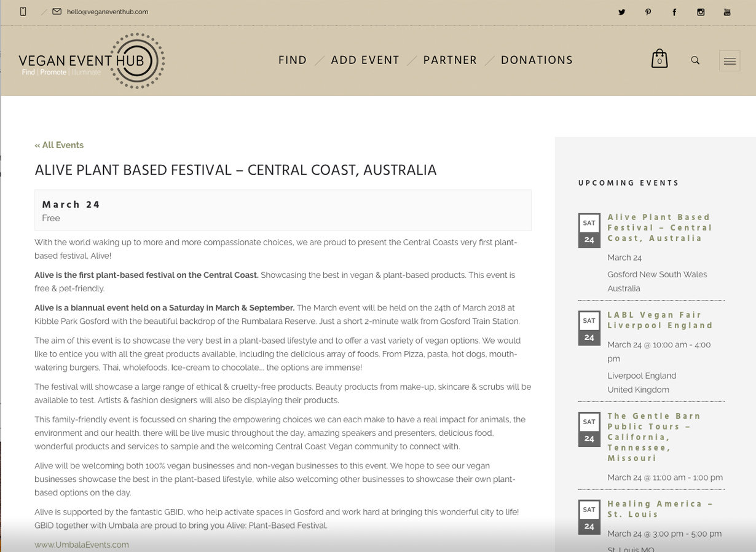Viewport: 756px width, 552px height.
Task: Open the FIND menu item
Action: tap(293, 60)
